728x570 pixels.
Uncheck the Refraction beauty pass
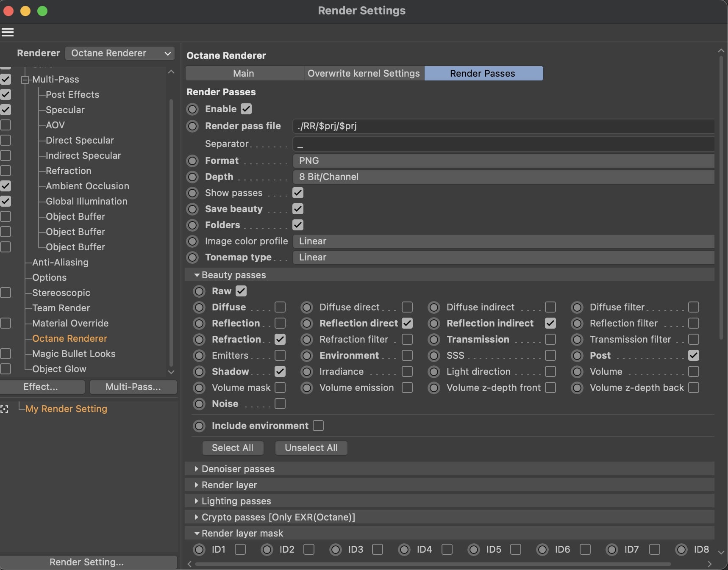point(280,339)
